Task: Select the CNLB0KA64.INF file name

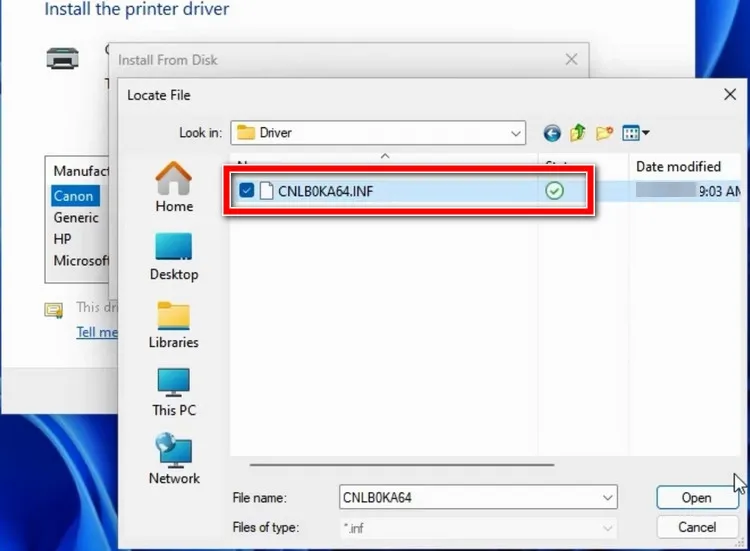Action: (x=326, y=191)
